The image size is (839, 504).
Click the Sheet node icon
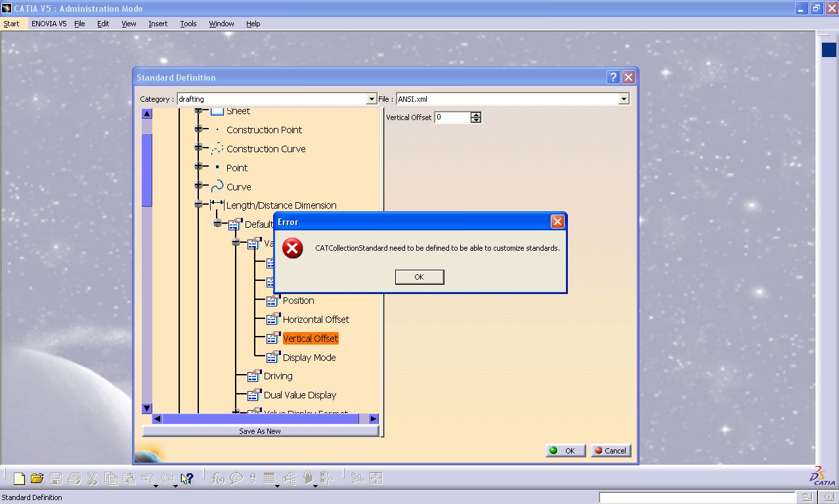[217, 111]
